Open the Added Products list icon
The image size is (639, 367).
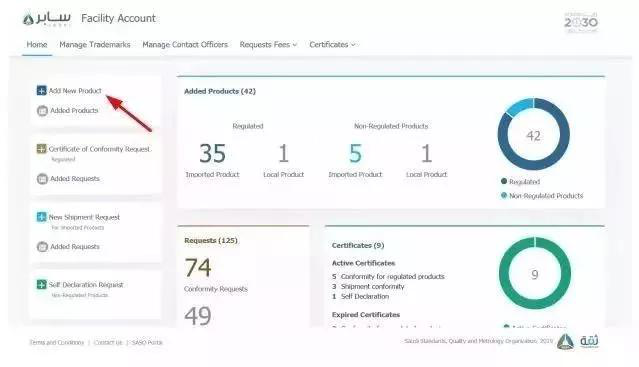[42, 110]
